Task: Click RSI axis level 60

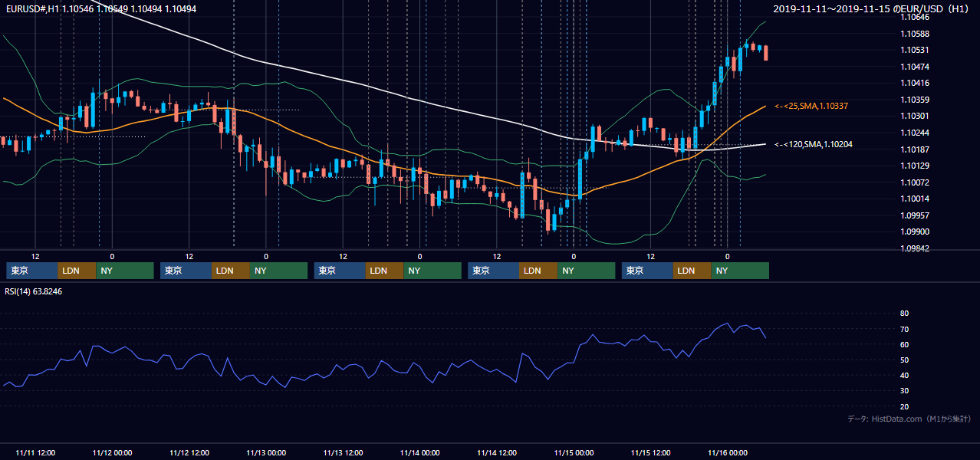Action: pyautogui.click(x=904, y=344)
